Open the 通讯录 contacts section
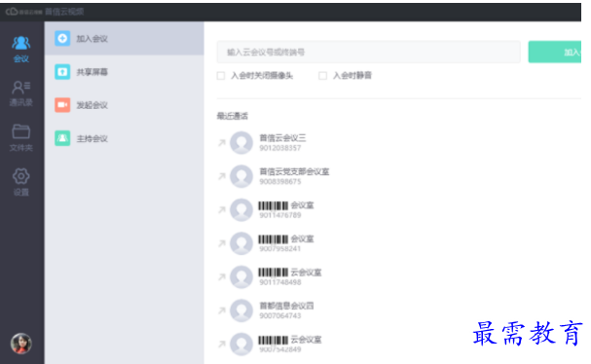 21,93
